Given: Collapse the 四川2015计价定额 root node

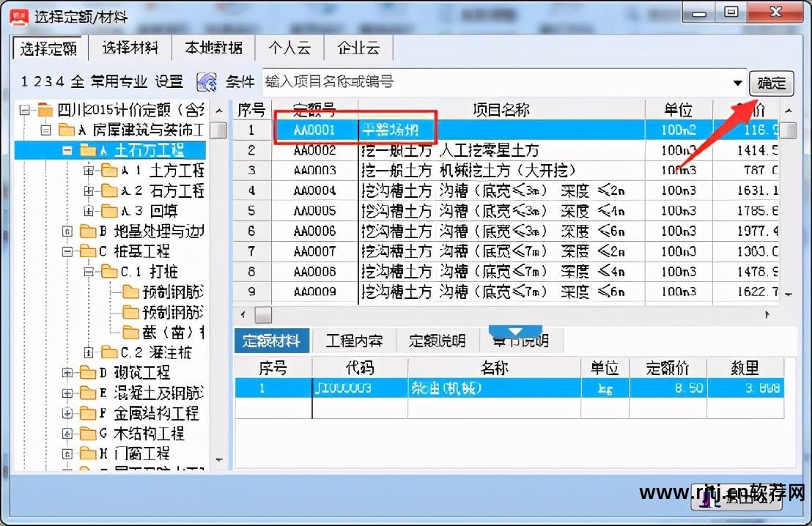Looking at the screenshot, I should click(x=24, y=110).
